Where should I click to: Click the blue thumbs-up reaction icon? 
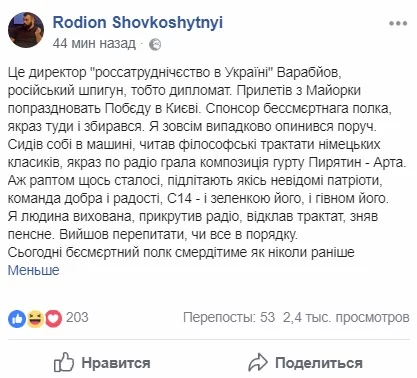coord(17,318)
